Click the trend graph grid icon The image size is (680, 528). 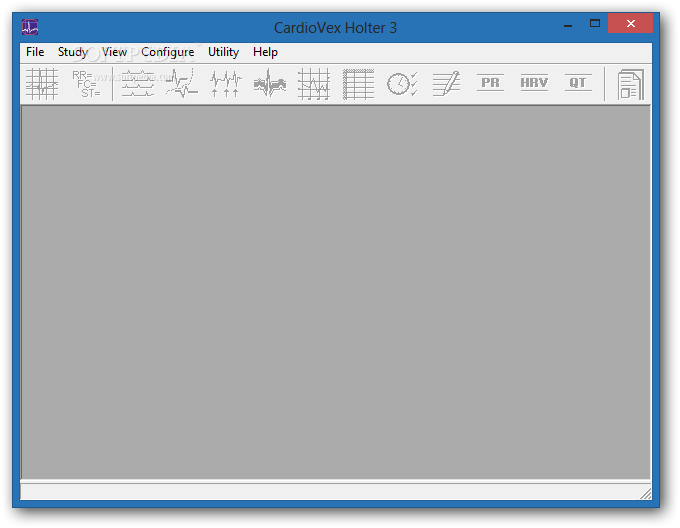point(314,84)
